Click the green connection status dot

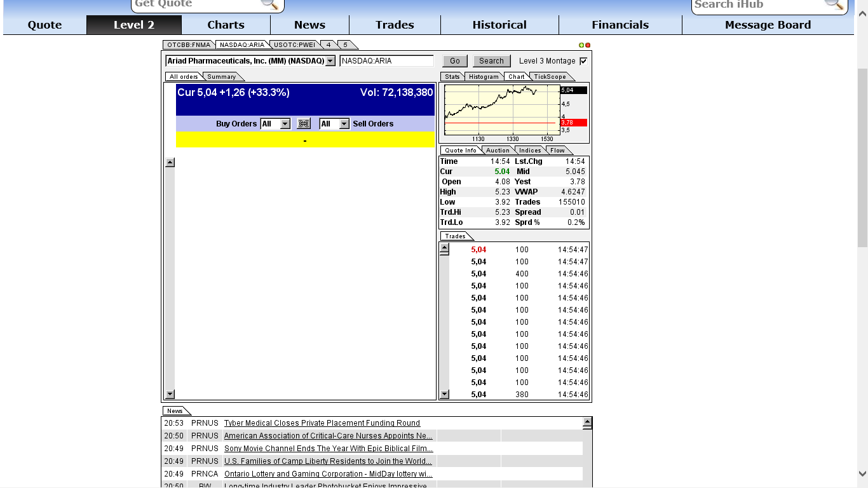pyautogui.click(x=581, y=44)
